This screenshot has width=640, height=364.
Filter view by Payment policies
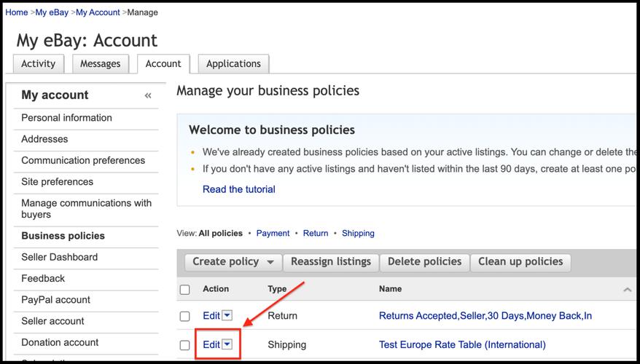273,233
